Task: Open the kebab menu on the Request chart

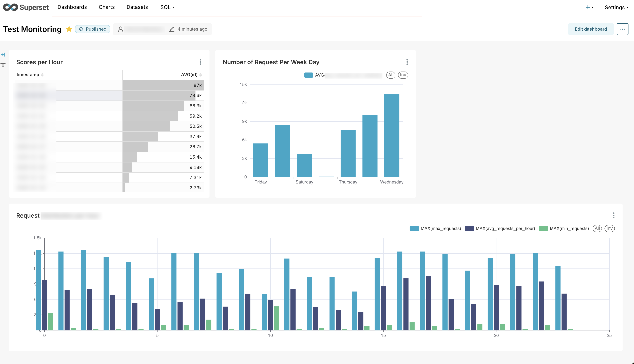Action: [614, 215]
